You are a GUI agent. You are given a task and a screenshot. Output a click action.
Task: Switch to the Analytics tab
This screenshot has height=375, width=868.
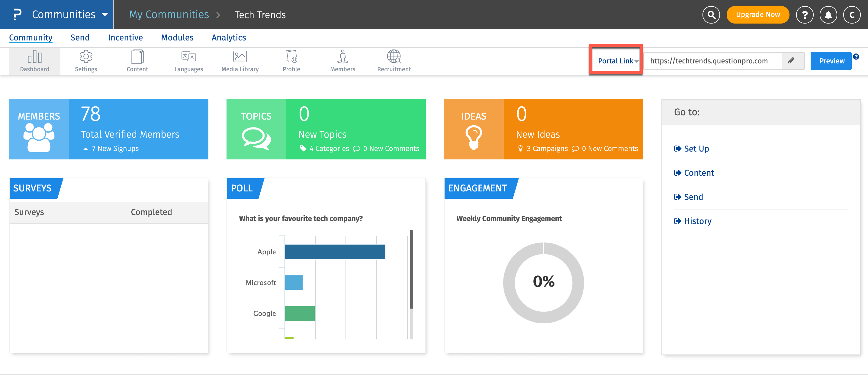click(x=228, y=37)
